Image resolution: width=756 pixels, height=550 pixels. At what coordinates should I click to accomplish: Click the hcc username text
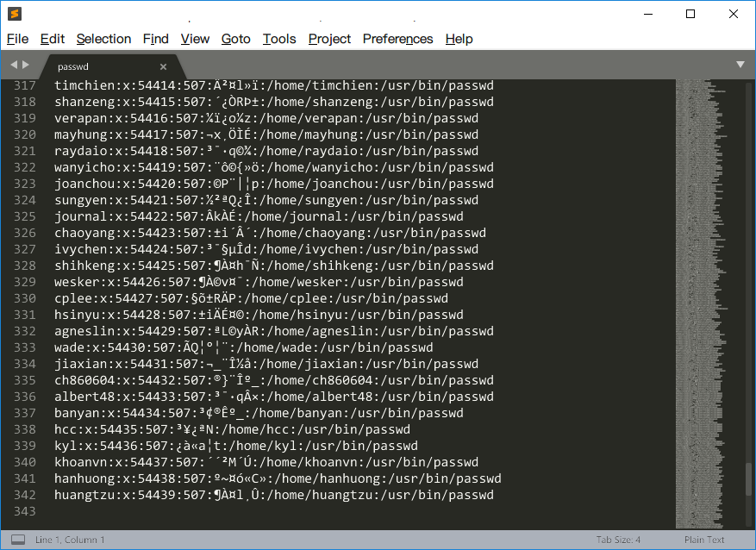[66, 429]
